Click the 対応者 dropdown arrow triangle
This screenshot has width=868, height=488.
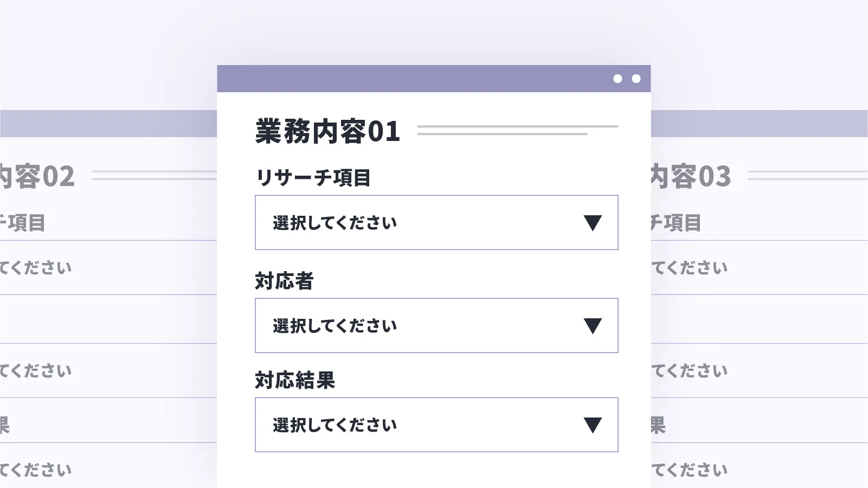click(592, 326)
